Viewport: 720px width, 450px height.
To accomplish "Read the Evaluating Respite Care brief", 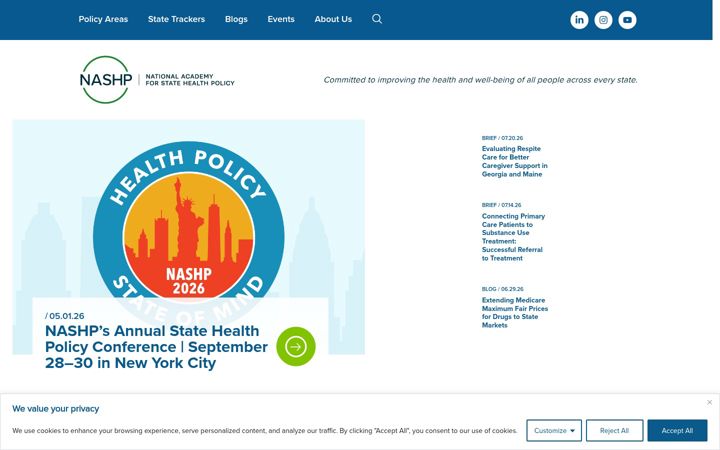I will click(x=514, y=161).
